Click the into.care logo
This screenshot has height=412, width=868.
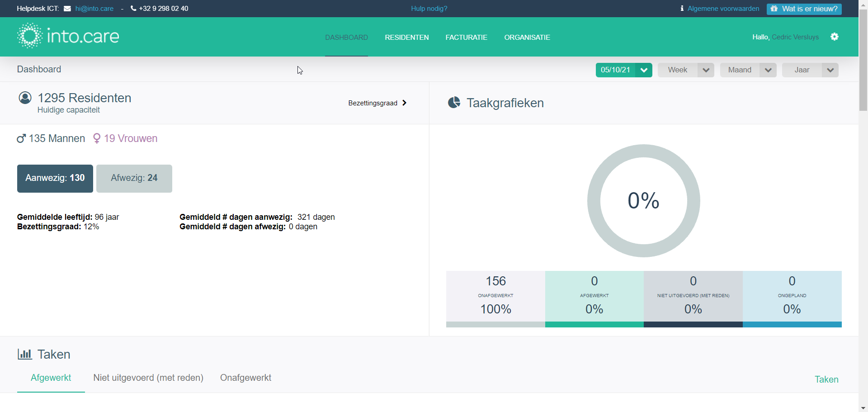pos(68,36)
